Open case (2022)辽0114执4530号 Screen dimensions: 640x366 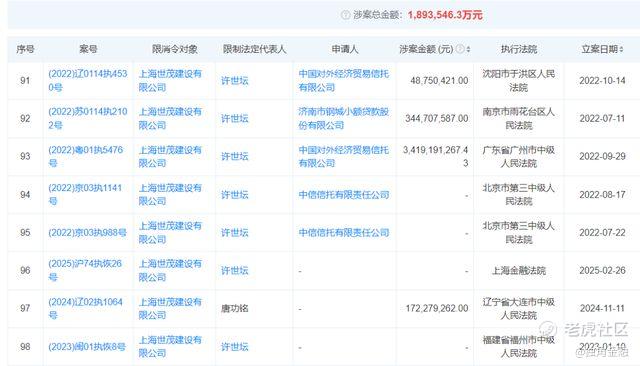88,80
